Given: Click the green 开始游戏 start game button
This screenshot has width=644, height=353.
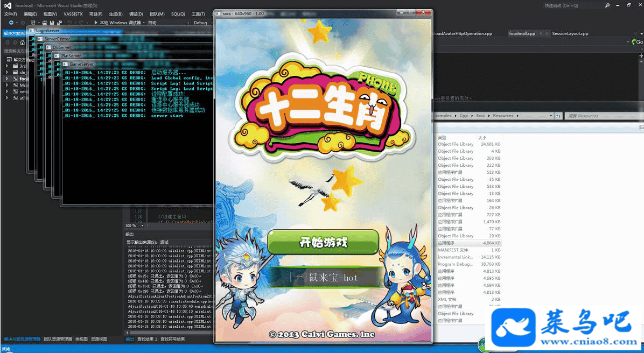Looking at the screenshot, I should (x=323, y=243).
